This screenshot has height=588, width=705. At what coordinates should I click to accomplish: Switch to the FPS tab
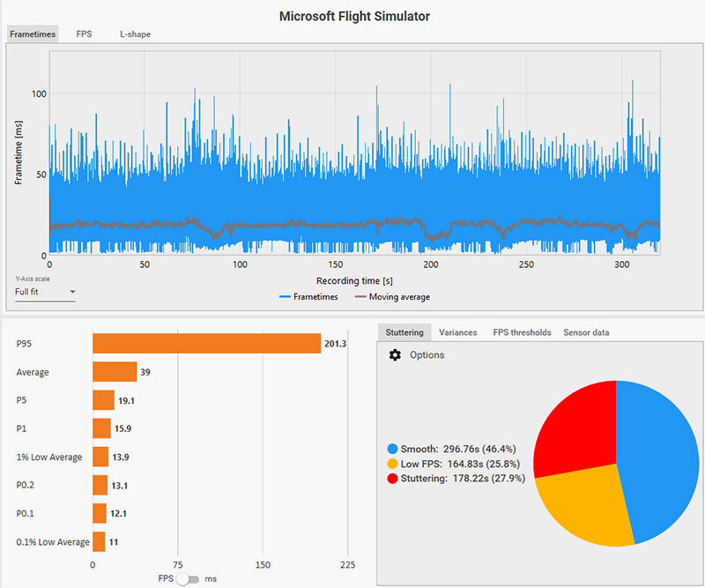tap(84, 34)
